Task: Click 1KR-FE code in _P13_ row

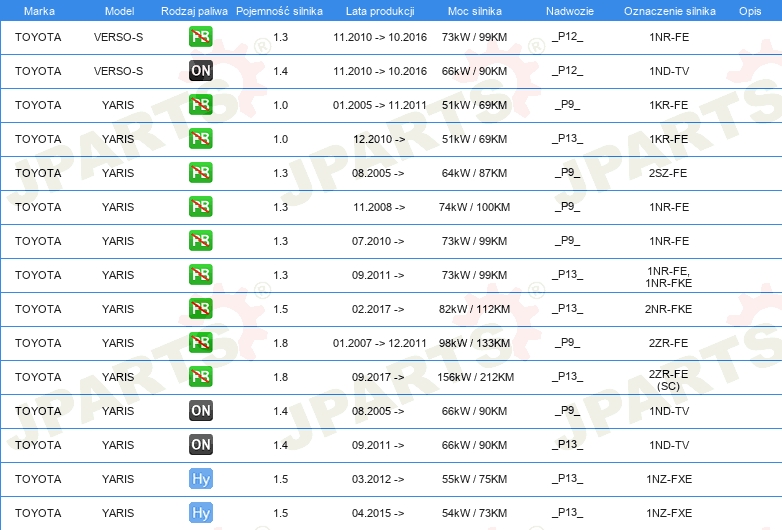Action: coord(668,139)
